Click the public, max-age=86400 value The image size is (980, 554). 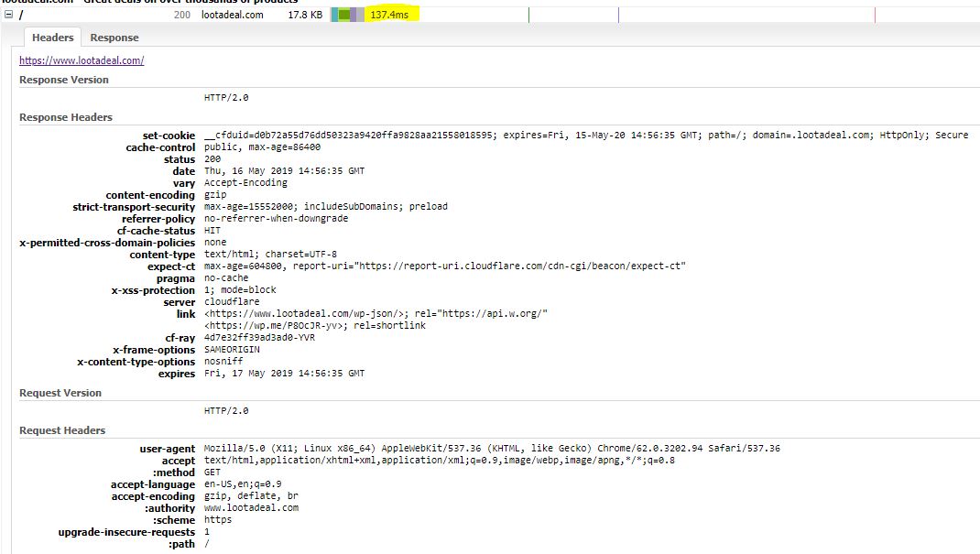click(x=262, y=147)
